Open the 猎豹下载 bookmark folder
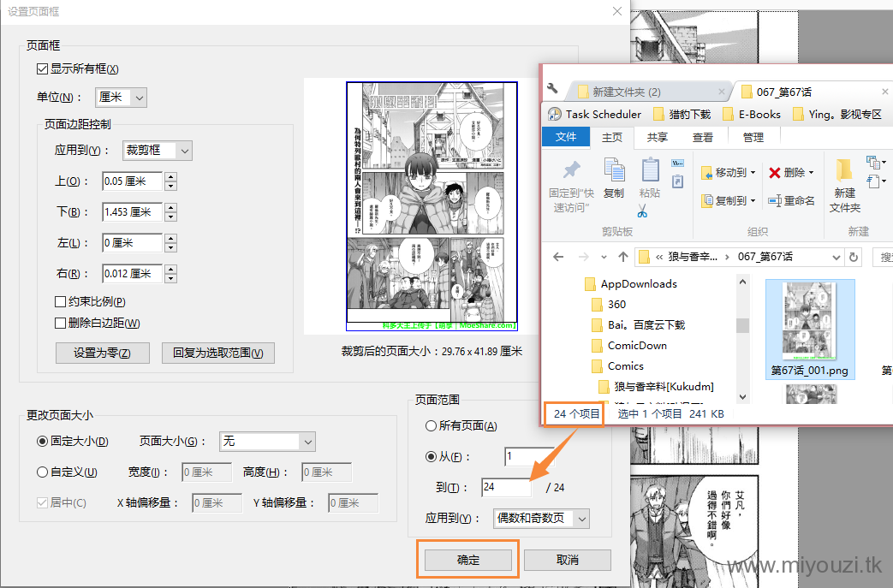Screen dimensions: 893x588 coord(682,115)
